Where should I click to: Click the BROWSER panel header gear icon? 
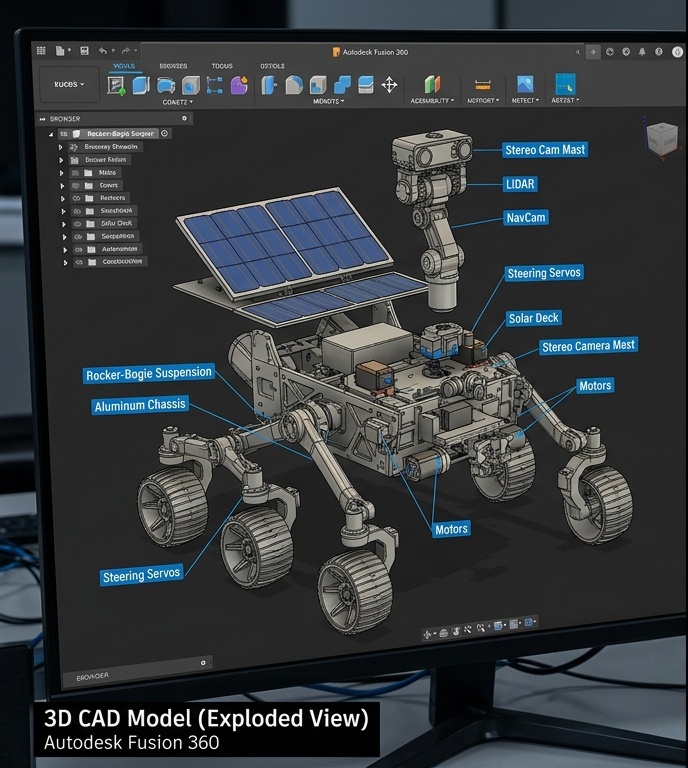click(x=185, y=118)
